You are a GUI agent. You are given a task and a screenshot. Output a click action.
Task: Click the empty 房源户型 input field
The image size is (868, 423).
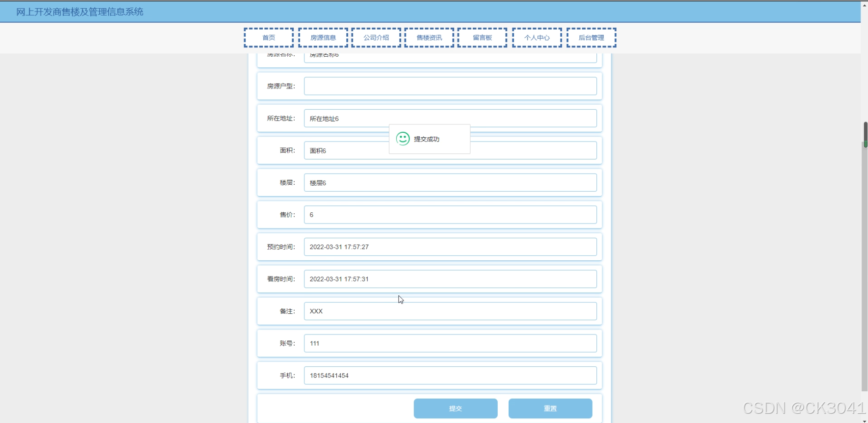450,86
